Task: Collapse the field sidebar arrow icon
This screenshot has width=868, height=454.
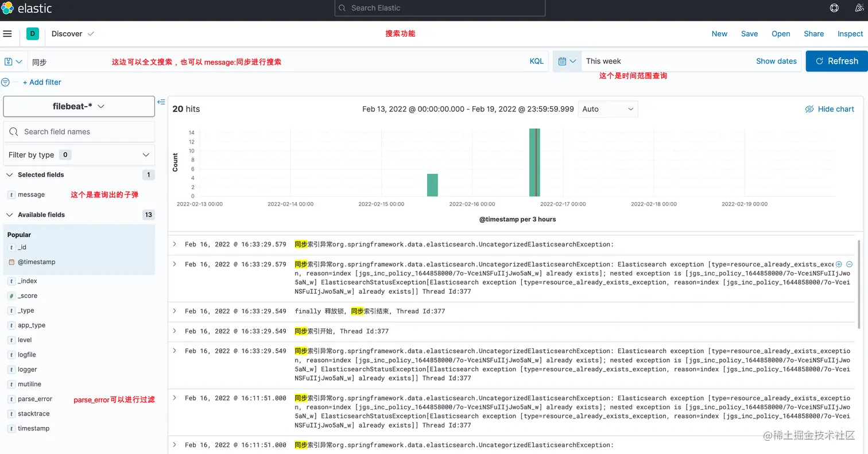Action: (161, 102)
